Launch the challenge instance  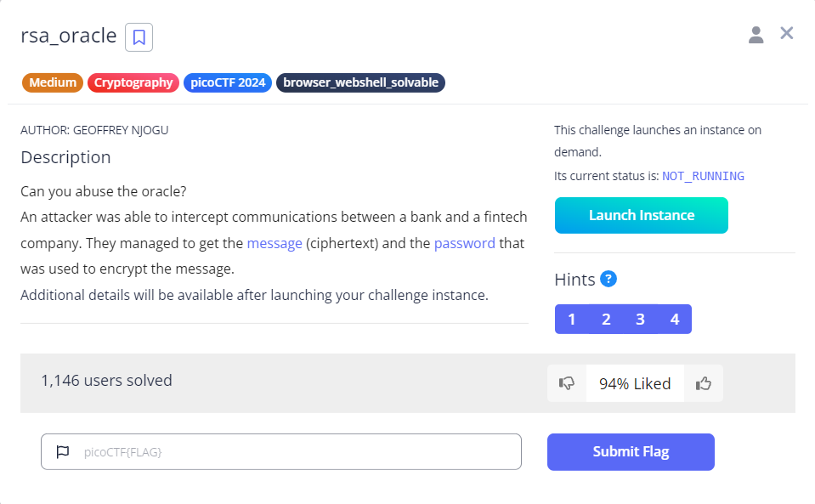point(641,215)
